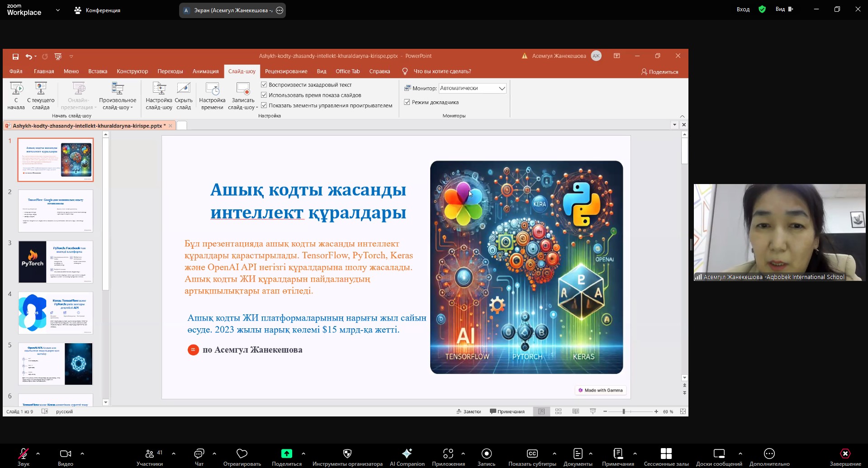868x468 pixels.
Task: Click the Завершение end meeting button
Action: pyautogui.click(x=845, y=454)
